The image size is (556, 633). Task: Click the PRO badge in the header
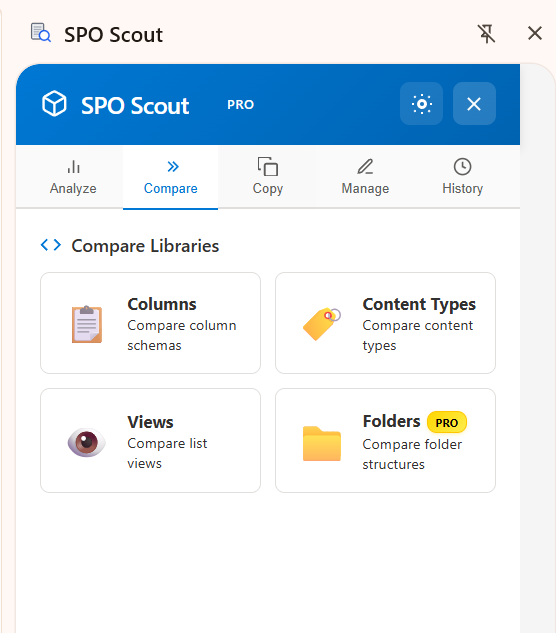(x=240, y=105)
